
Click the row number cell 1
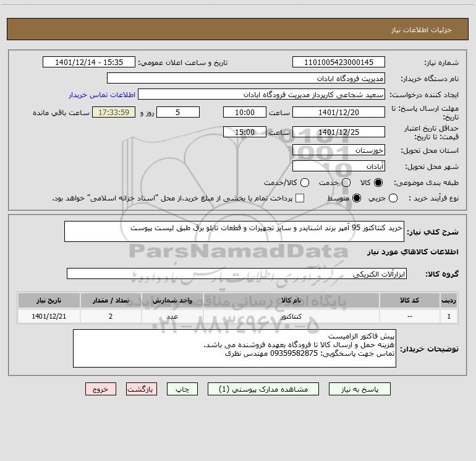[449, 316]
